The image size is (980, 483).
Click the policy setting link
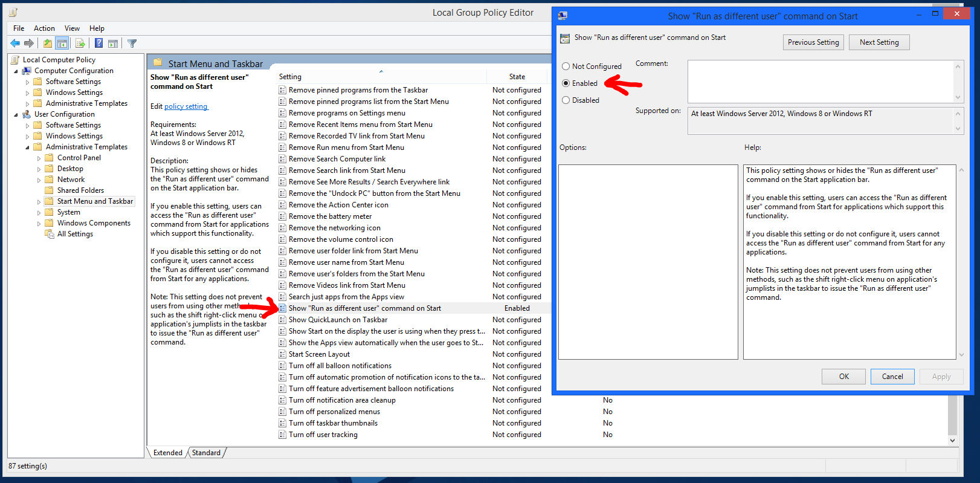[186, 106]
